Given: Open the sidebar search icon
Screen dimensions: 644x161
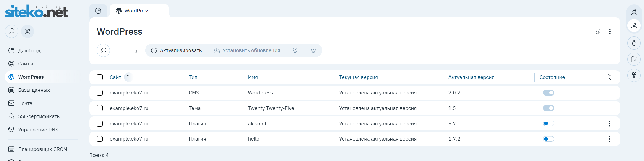Looking at the screenshot, I should pyautogui.click(x=11, y=31).
